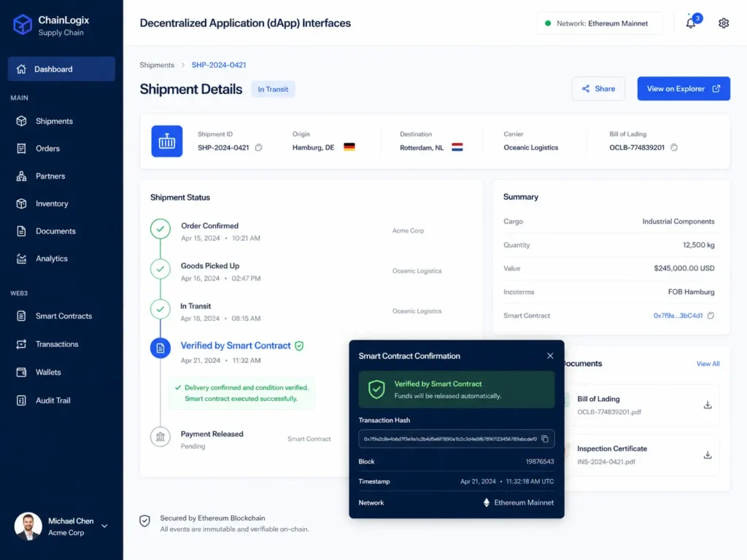Click the Audit Trail icon

pos(21,400)
